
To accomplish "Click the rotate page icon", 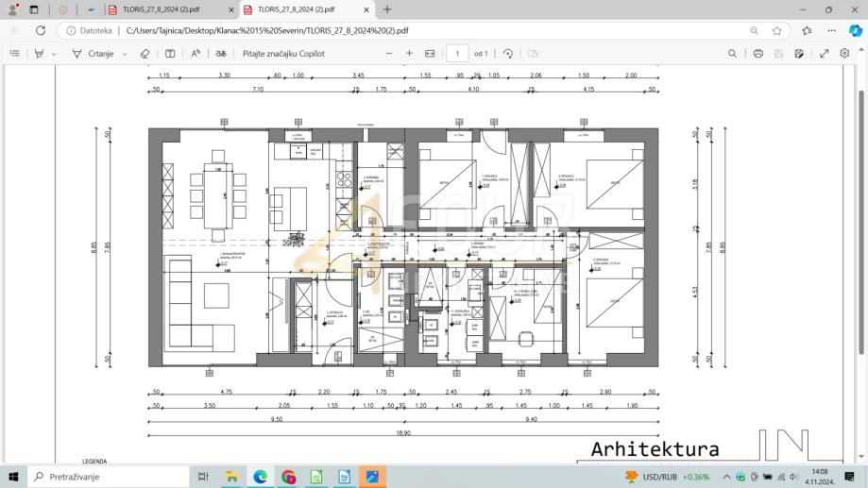I will coord(508,54).
